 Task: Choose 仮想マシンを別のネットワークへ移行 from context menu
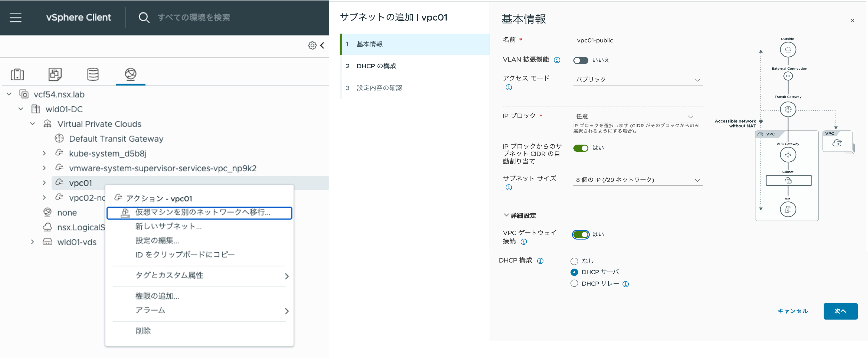pos(199,213)
